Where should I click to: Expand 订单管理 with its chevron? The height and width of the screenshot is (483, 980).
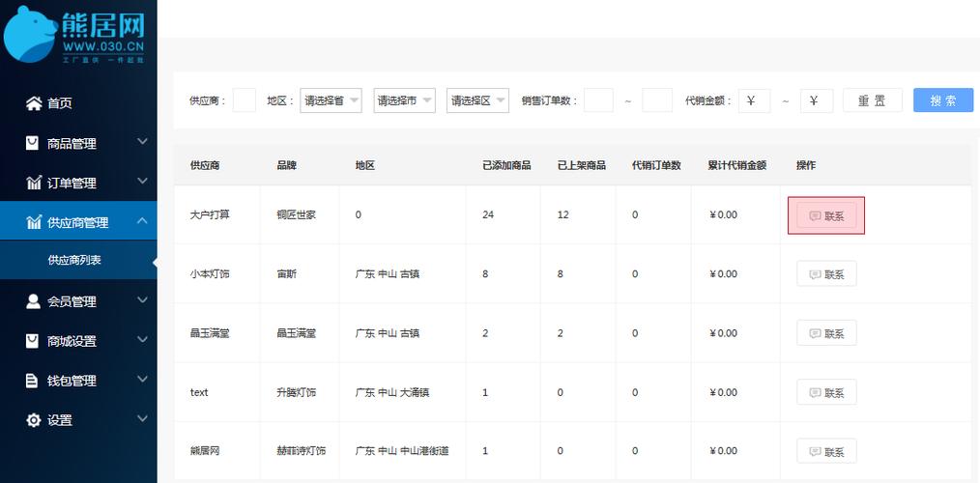[142, 182]
